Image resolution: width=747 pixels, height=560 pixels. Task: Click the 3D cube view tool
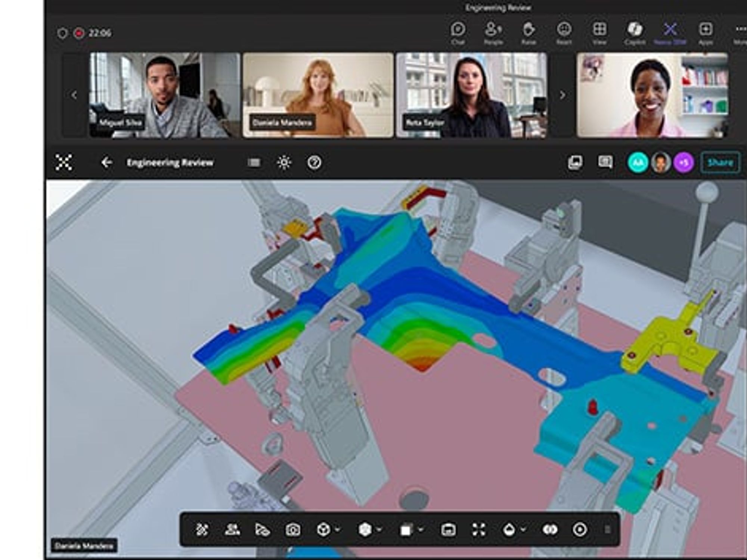(323, 529)
